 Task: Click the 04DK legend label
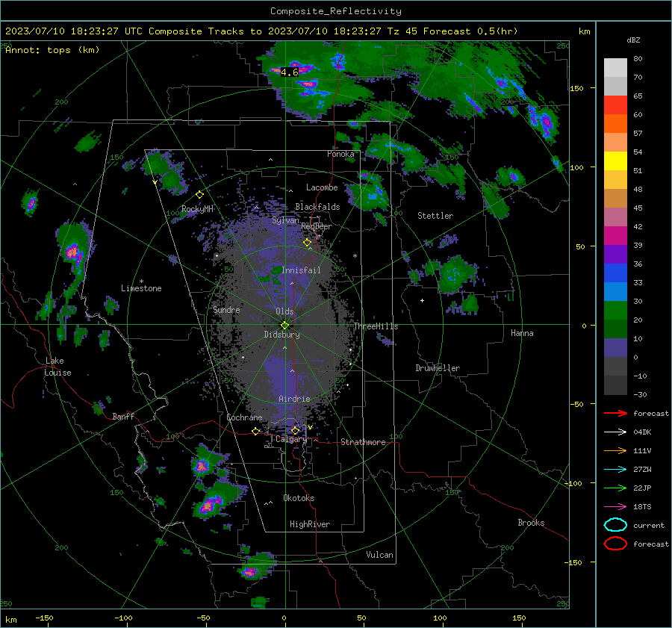click(642, 432)
